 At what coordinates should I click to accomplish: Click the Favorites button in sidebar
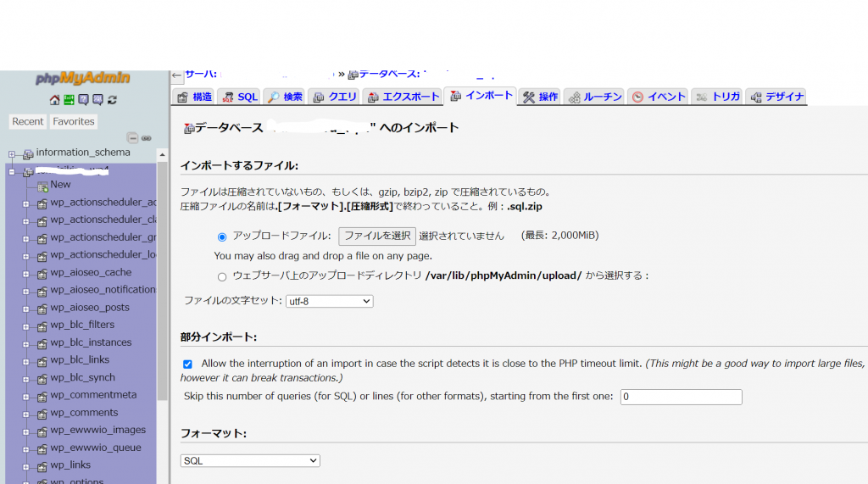click(74, 121)
